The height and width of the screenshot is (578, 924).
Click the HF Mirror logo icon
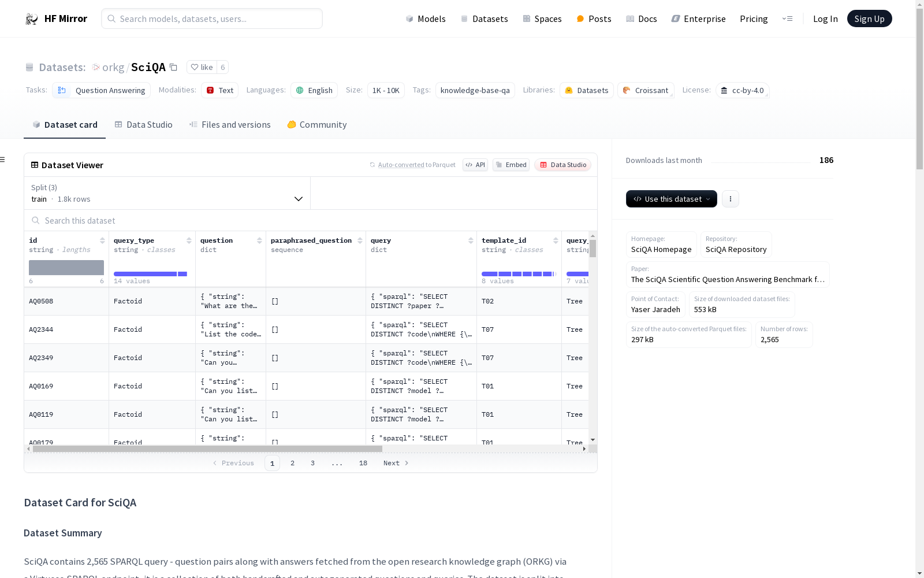(32, 19)
